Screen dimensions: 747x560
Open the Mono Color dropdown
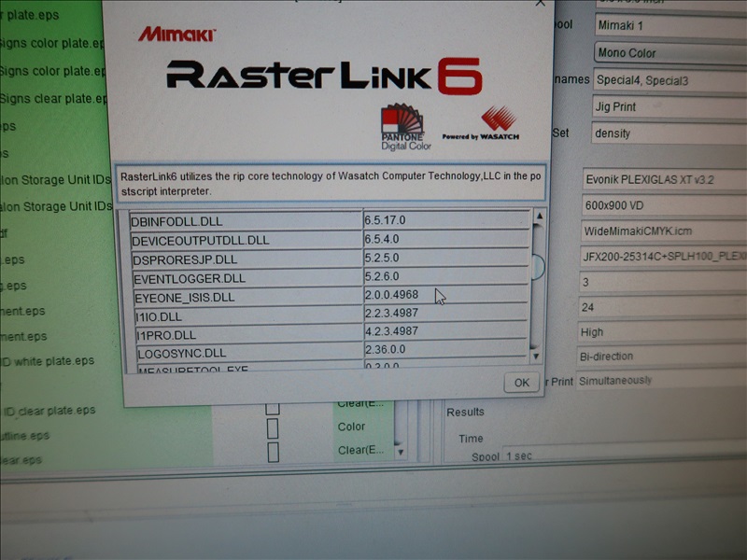coord(669,52)
